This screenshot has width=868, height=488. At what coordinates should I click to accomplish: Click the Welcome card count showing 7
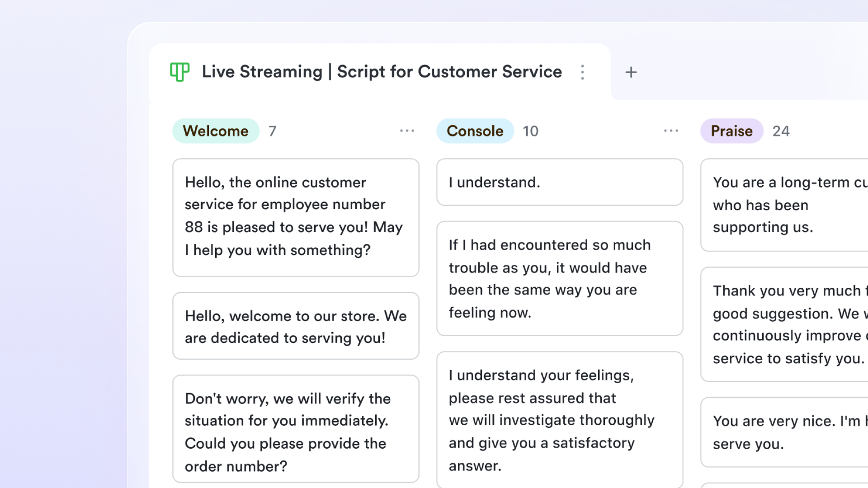coord(273,131)
